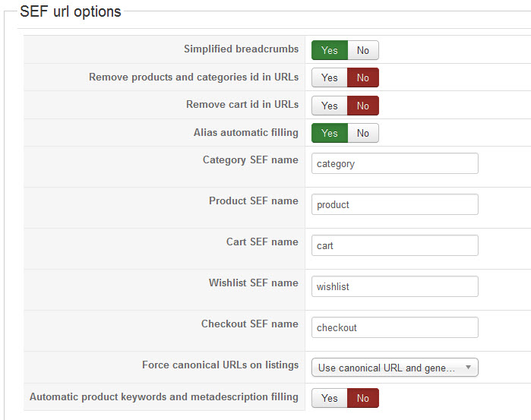Image resolution: width=531 pixels, height=420 pixels.
Task: Select No for Remove cart id in URLs
Action: click(x=363, y=105)
